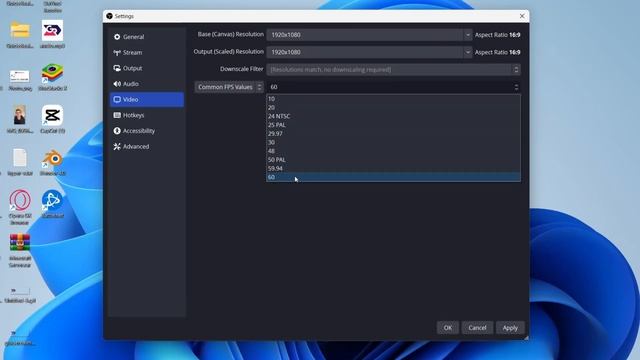
Task: Open the Stream settings section
Action: (147, 53)
